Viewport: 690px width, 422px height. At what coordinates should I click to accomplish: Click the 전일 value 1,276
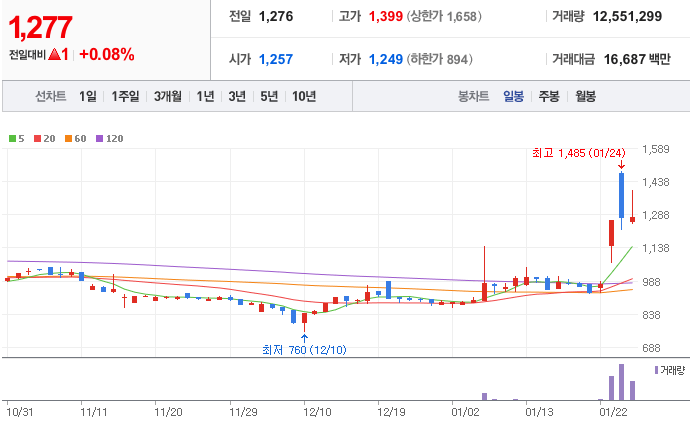[276, 17]
